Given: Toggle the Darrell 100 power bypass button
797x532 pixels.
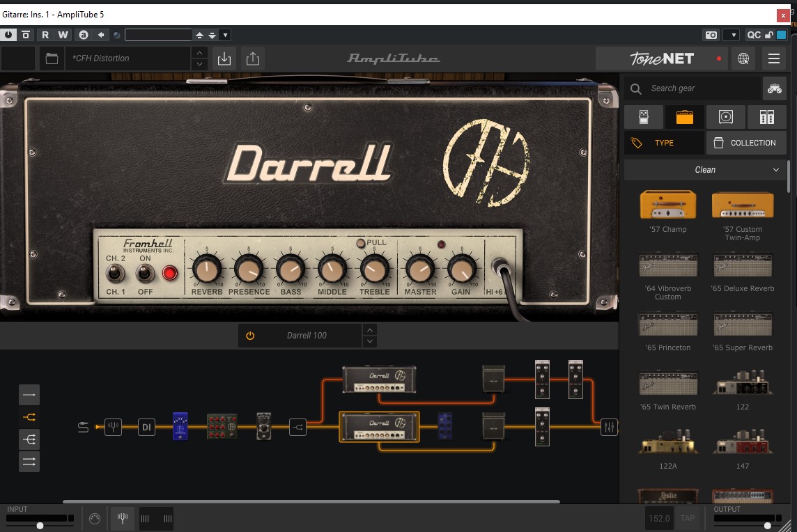Looking at the screenshot, I should click(250, 336).
